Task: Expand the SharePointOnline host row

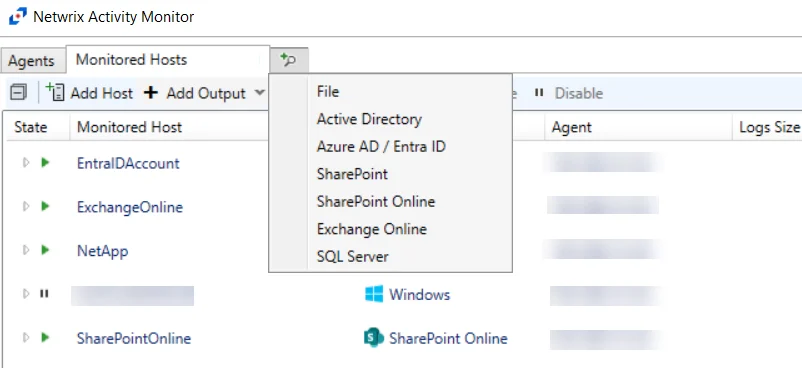Action: [x=26, y=338]
